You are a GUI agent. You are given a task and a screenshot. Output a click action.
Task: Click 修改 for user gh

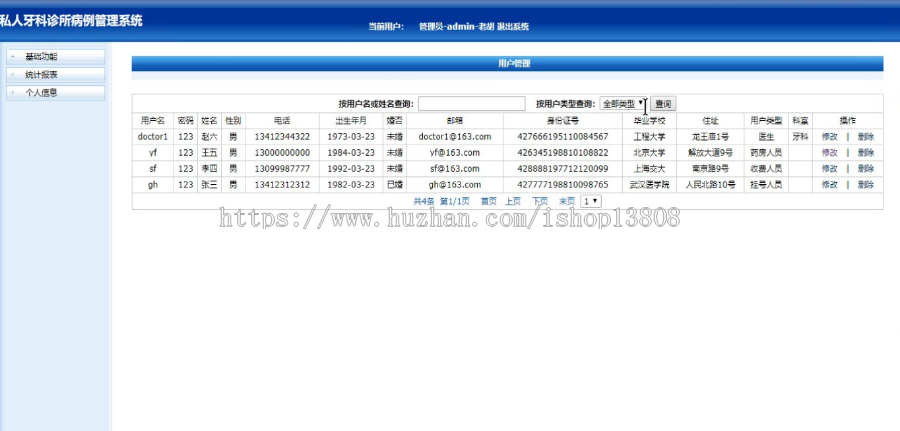click(829, 185)
